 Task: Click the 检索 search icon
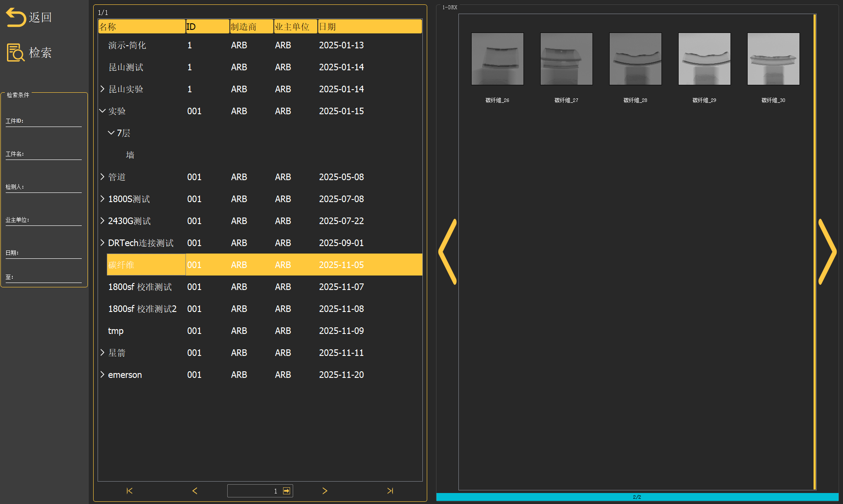tap(16, 53)
